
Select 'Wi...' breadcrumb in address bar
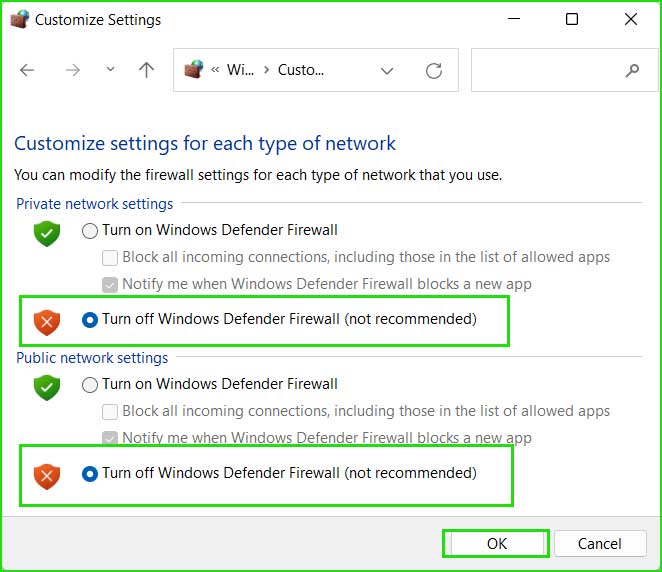pyautogui.click(x=240, y=70)
